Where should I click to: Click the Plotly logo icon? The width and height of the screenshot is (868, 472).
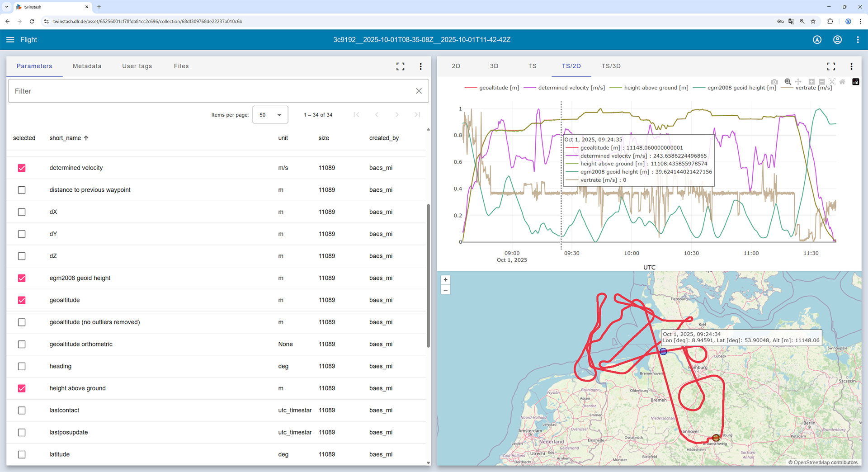855,82
